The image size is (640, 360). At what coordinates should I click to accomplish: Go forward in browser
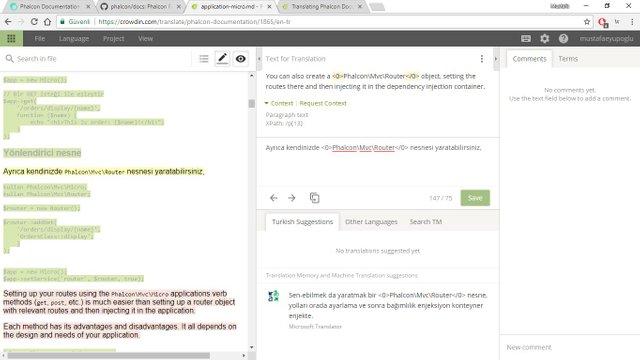(x=21, y=22)
